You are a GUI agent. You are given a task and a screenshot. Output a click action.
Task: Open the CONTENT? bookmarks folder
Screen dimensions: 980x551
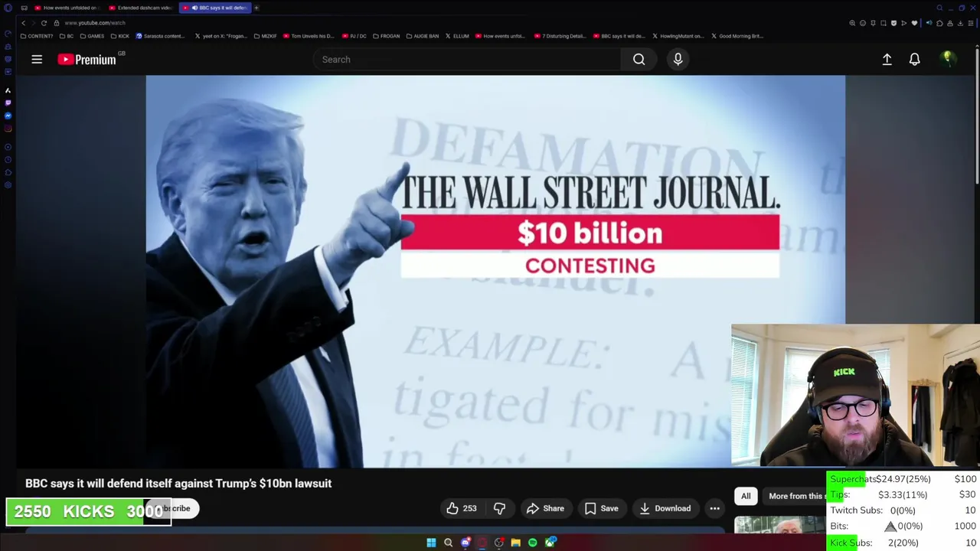click(x=37, y=36)
